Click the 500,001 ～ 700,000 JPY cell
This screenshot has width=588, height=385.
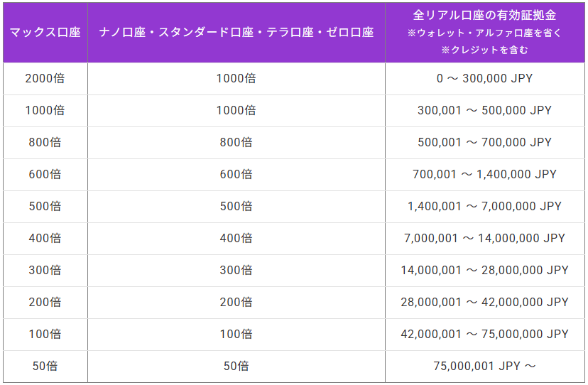click(x=484, y=142)
